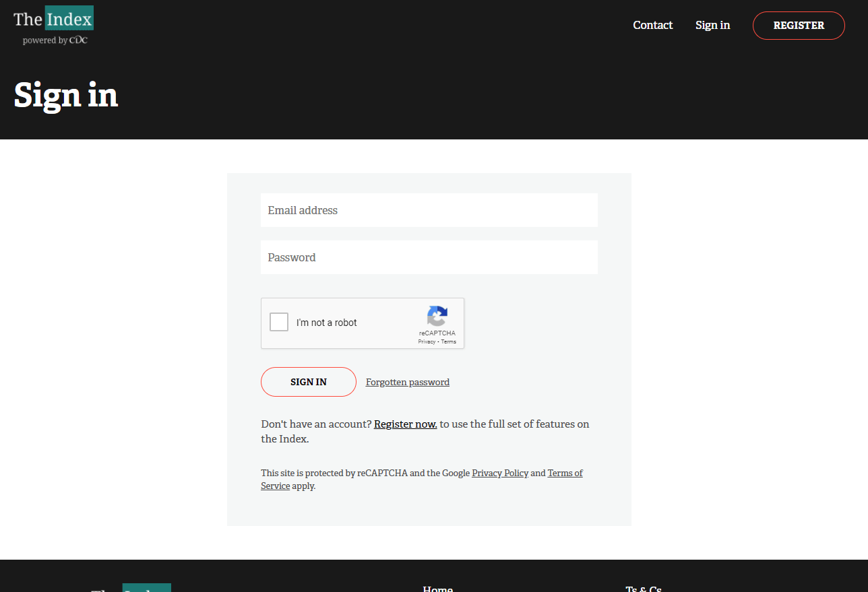The image size is (868, 592).
Task: Click the CDC logo under header logo
Action: point(78,40)
